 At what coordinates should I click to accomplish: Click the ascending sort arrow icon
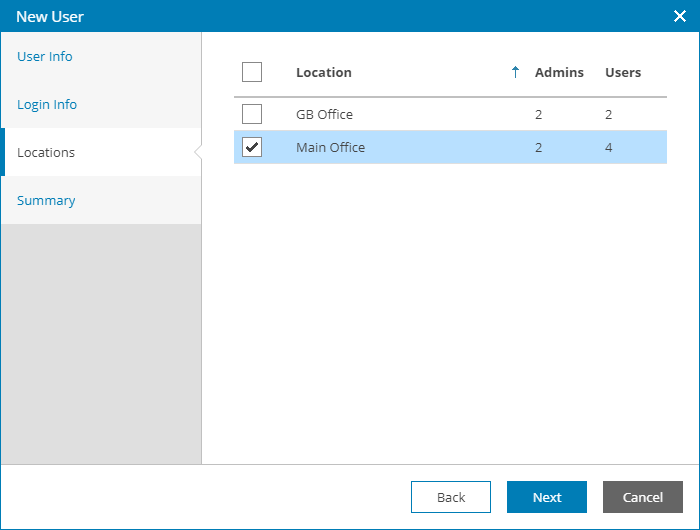pyautogui.click(x=516, y=72)
